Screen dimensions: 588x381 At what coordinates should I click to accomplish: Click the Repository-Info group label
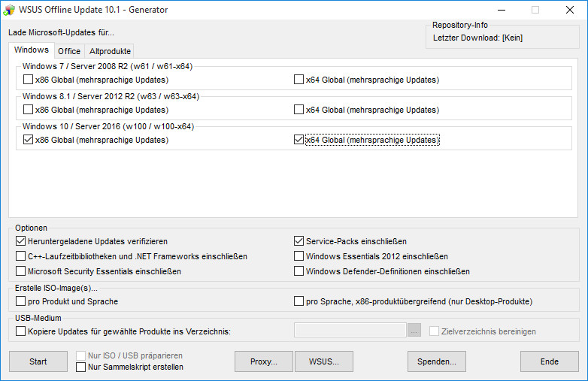pos(460,25)
